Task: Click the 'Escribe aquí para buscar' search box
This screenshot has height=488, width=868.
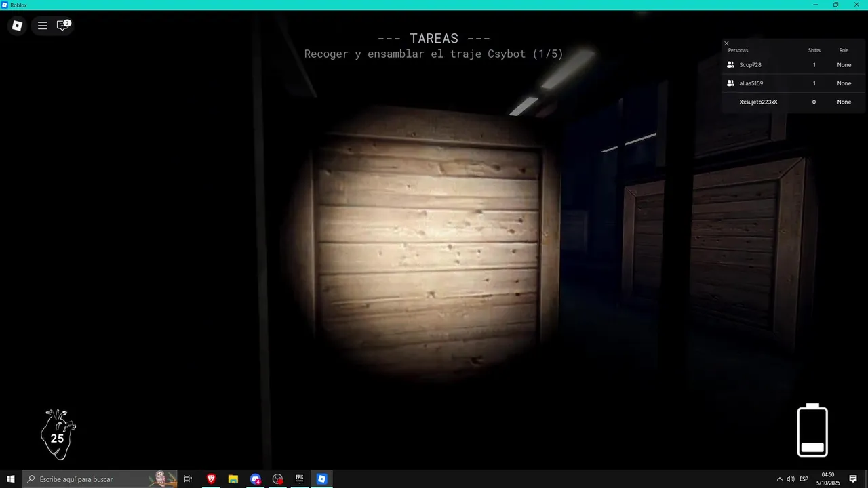Action: click(100, 479)
